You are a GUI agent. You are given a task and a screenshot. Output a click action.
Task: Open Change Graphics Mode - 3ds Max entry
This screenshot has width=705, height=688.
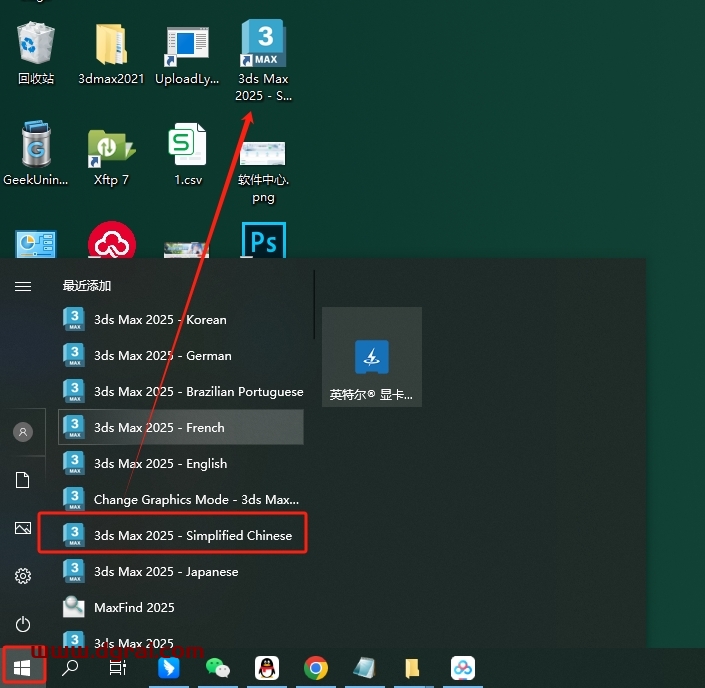181,499
